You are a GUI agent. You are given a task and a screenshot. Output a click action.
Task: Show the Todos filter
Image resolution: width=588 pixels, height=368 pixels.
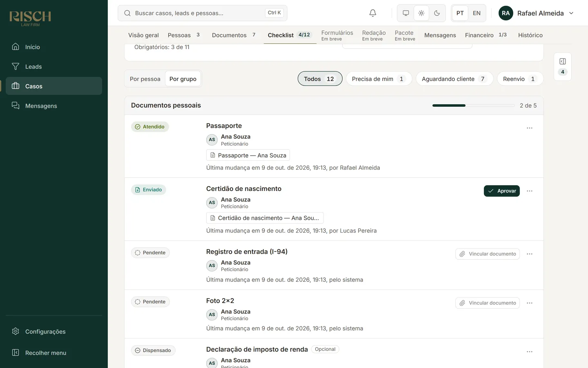click(x=320, y=79)
